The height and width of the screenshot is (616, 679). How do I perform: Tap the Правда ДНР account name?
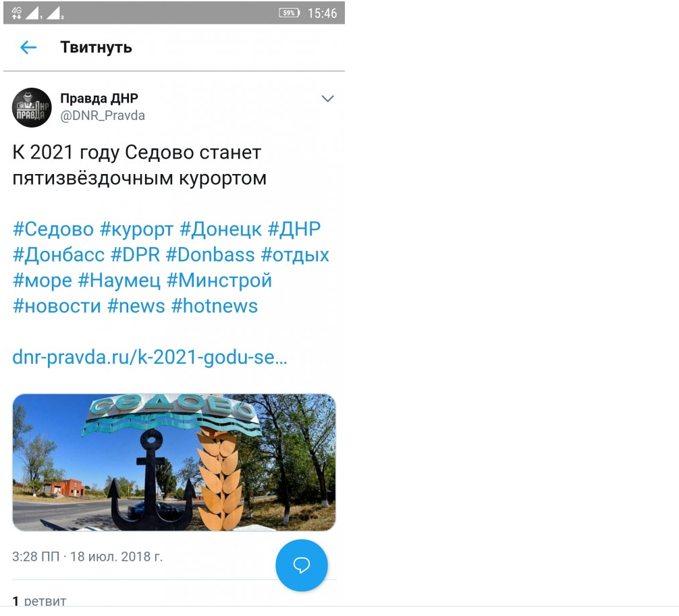(x=99, y=99)
